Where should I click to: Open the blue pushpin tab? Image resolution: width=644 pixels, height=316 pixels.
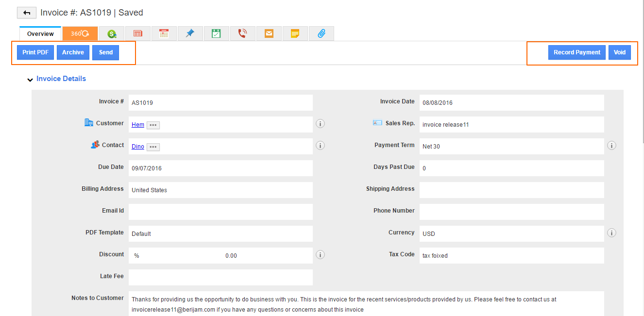coord(190,33)
